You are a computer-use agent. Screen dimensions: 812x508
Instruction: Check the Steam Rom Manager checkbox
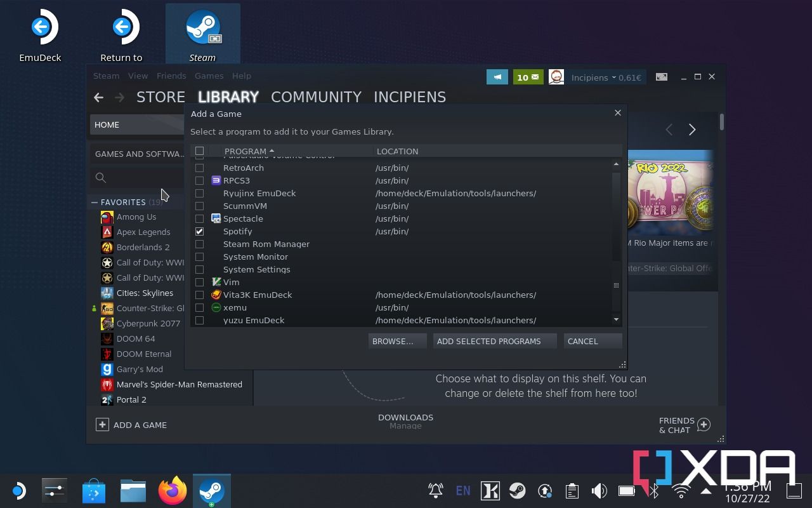point(199,244)
